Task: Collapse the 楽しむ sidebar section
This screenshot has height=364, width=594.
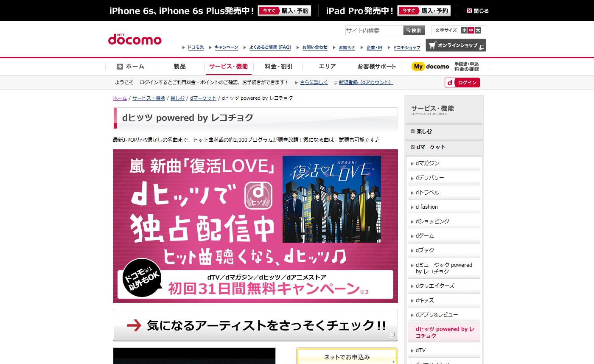Action: 444,132
